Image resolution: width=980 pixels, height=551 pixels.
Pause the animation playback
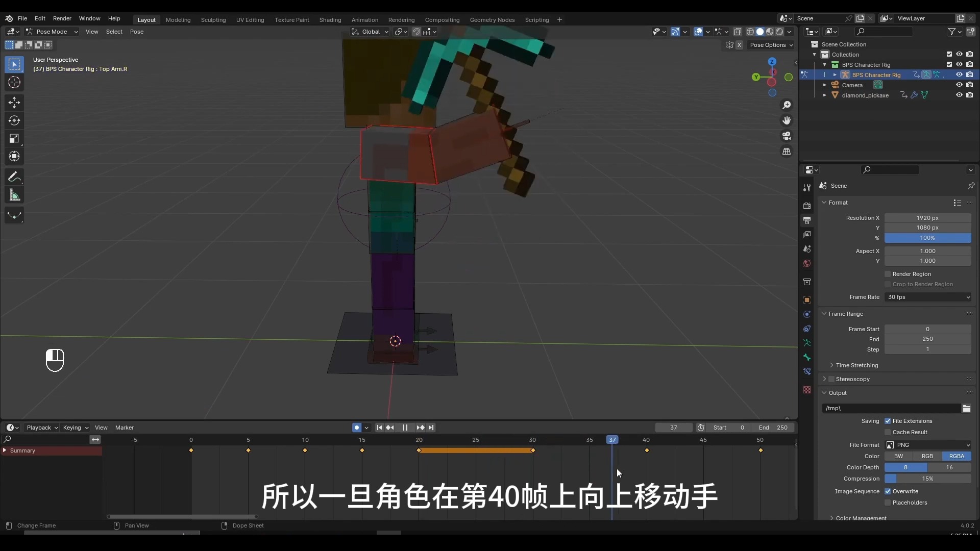pos(405,428)
